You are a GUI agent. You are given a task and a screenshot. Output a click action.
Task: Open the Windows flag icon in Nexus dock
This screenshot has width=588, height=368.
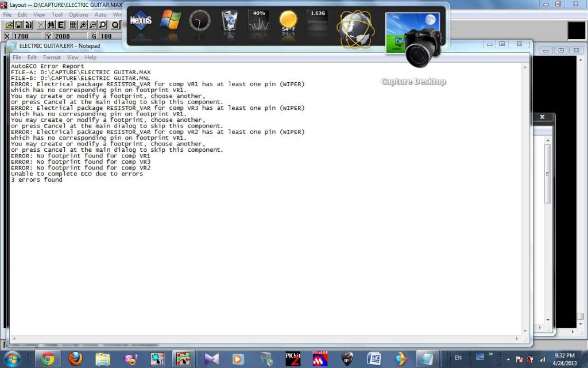(170, 20)
